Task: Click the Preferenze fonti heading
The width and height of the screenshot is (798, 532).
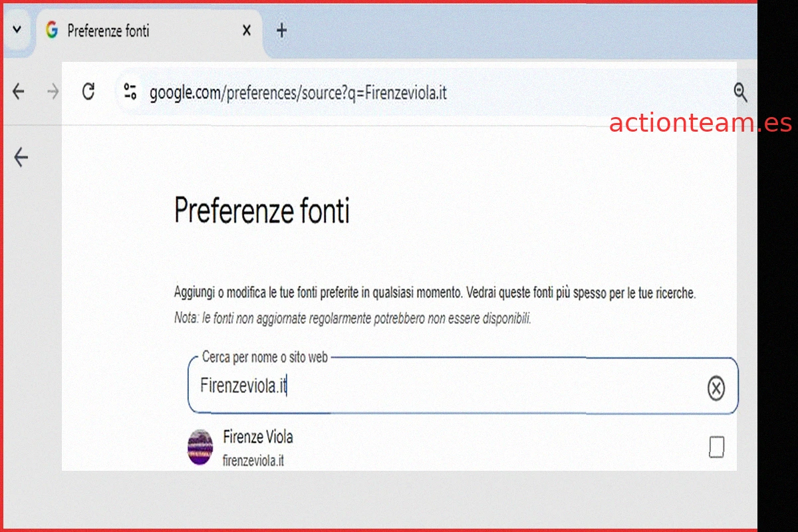Action: (x=262, y=211)
